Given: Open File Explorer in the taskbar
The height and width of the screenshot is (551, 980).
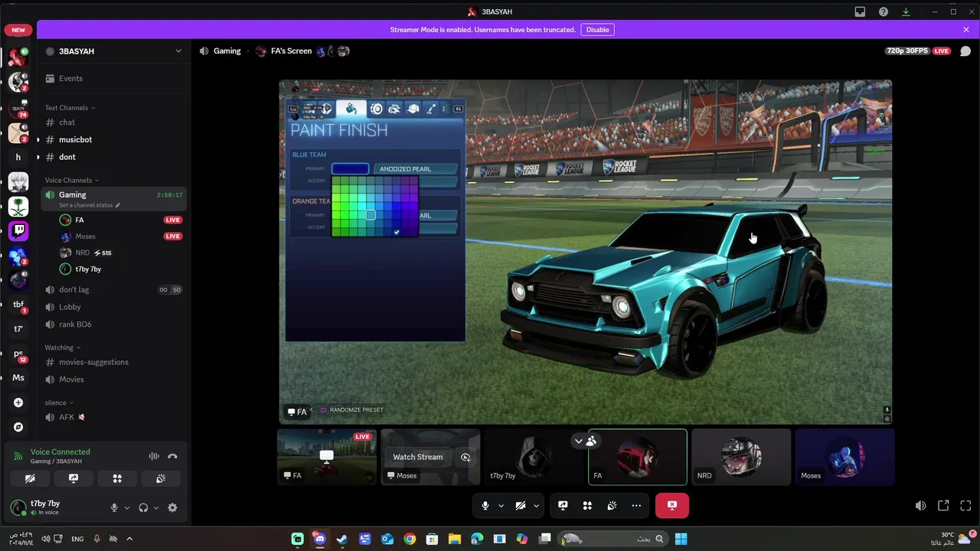Looking at the screenshot, I should (x=455, y=539).
